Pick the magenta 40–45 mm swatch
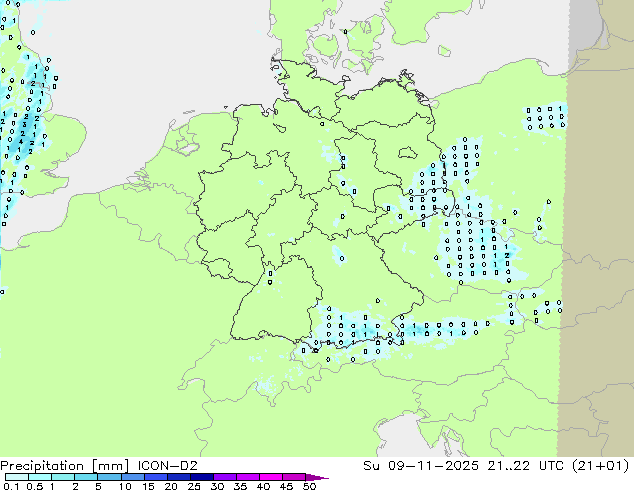 [271, 477]
